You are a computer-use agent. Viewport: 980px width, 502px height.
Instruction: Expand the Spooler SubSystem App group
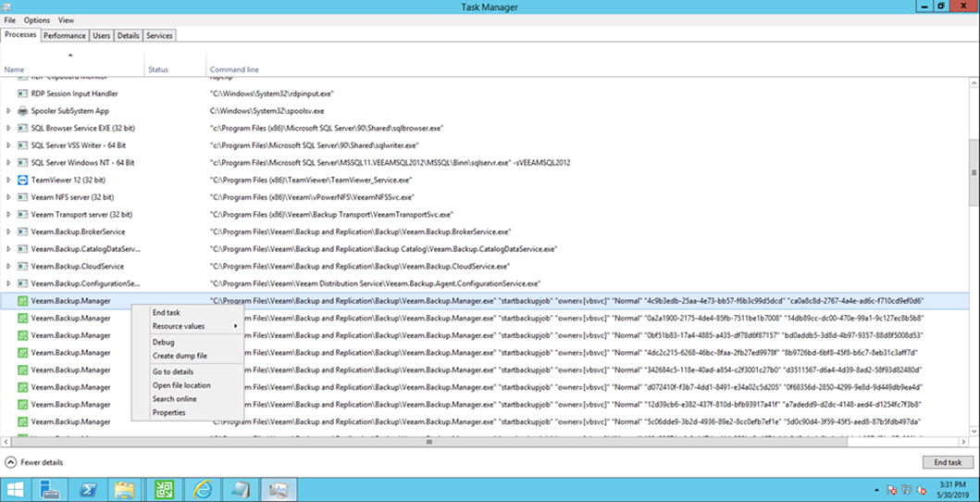[x=8, y=111]
